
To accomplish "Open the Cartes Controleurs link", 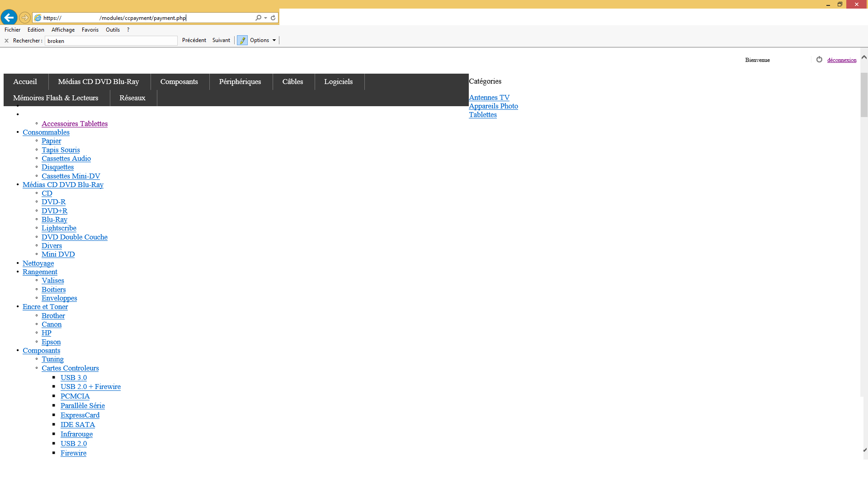I will tap(70, 368).
